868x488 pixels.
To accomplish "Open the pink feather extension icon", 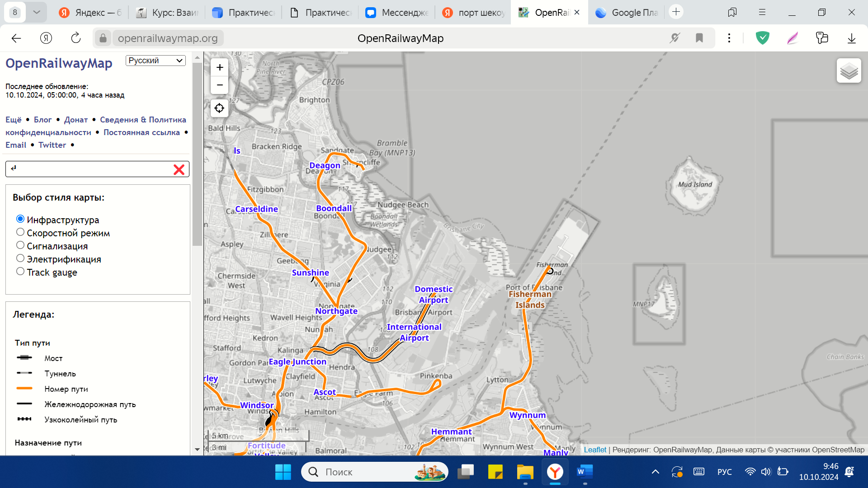I will (x=793, y=38).
